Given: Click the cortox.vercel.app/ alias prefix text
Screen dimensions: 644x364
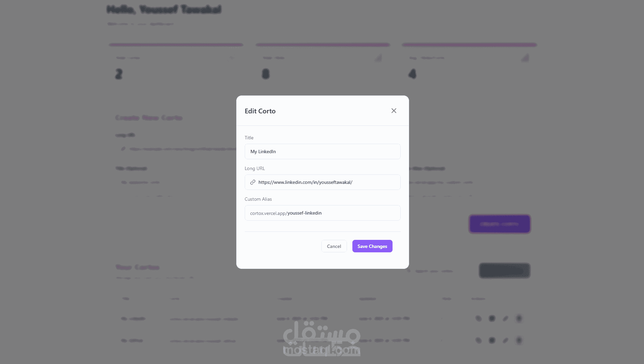Looking at the screenshot, I should pyautogui.click(x=268, y=213).
